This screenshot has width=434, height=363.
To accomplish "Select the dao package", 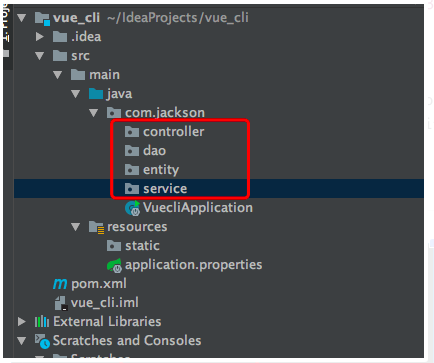I will click(x=154, y=151).
